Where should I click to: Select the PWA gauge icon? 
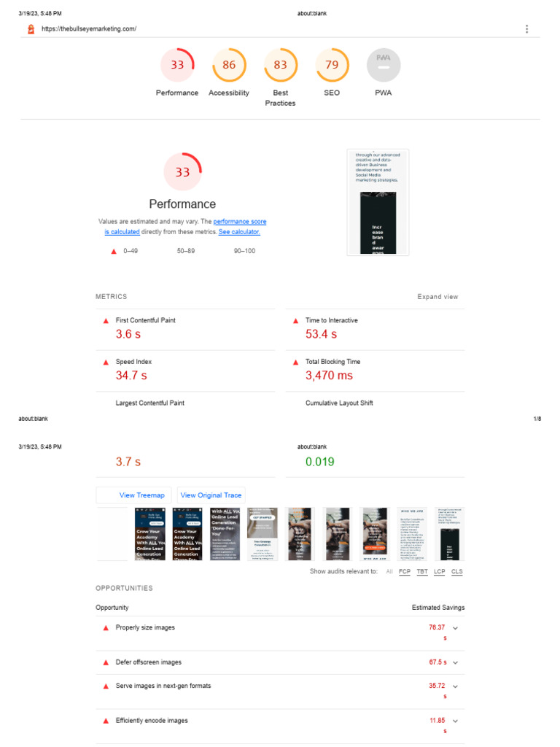[x=384, y=65]
